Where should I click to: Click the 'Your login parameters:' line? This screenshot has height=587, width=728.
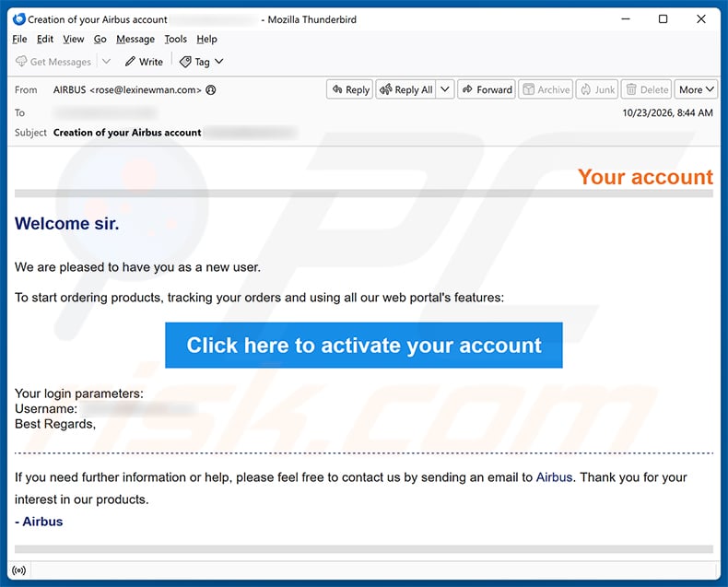pos(79,393)
